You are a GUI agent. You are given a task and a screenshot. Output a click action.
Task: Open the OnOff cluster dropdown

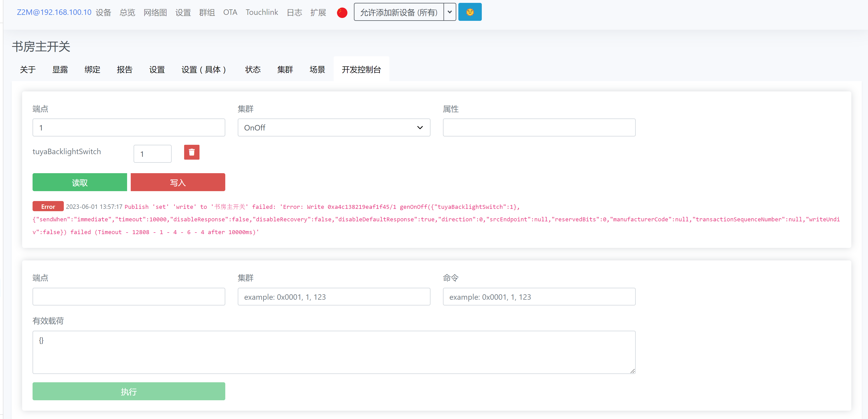click(x=334, y=128)
